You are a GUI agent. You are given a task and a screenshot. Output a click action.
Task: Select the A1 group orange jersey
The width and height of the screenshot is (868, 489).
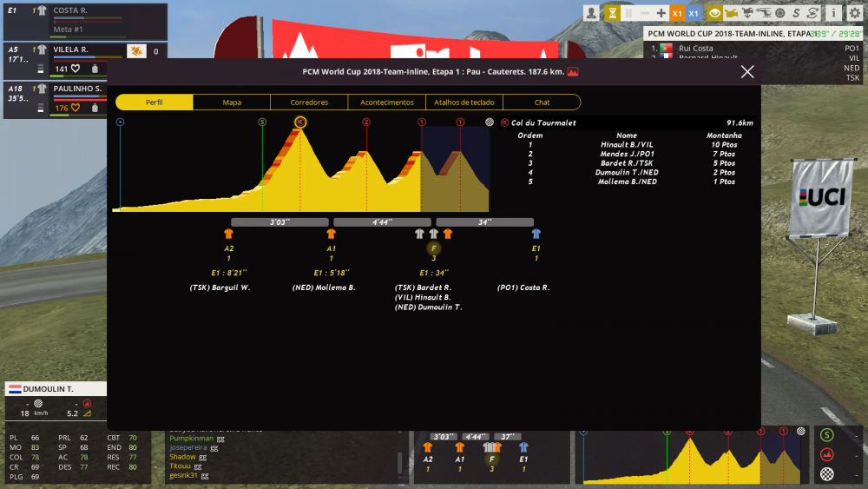331,234
